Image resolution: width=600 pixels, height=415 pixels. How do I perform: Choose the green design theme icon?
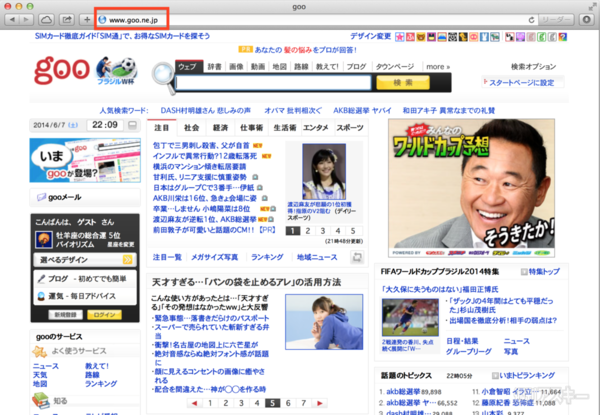[x=541, y=37]
